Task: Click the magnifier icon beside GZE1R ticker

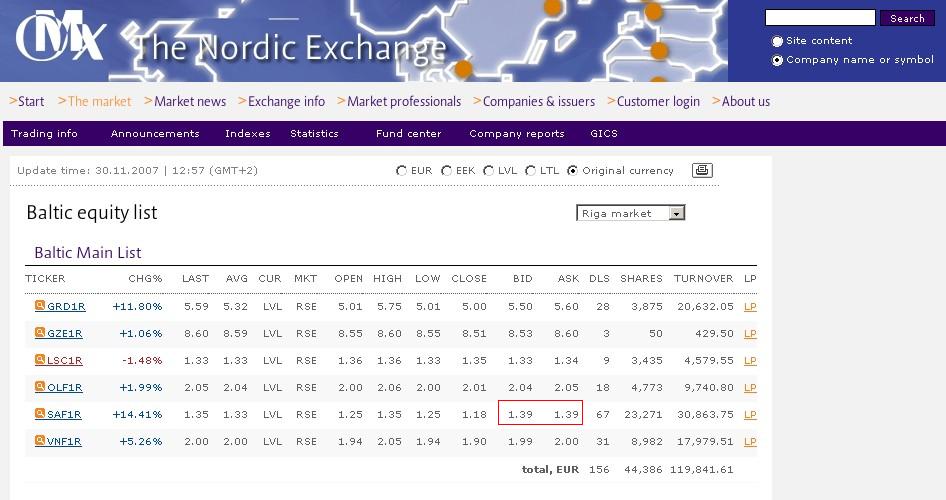Action: pyautogui.click(x=40, y=333)
